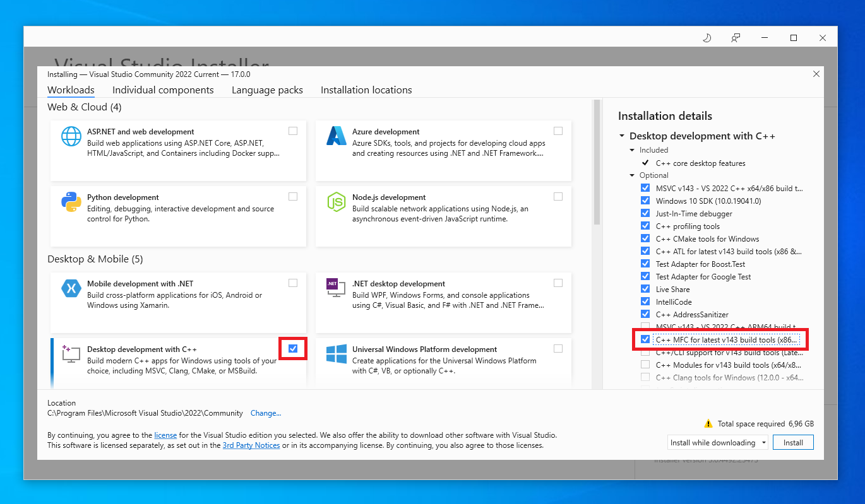Check Universal Windows Platform development workload
The width and height of the screenshot is (865, 504).
tap(558, 349)
